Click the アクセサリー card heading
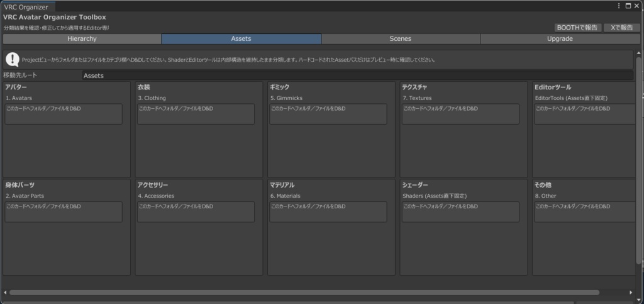This screenshot has width=644, height=304. (153, 185)
